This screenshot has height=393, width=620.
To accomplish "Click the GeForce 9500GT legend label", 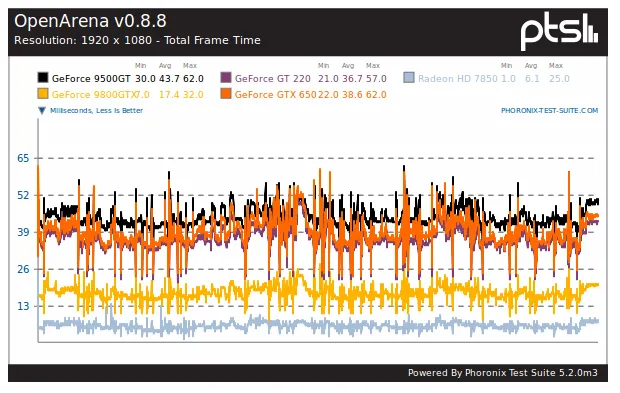I will point(91,79).
